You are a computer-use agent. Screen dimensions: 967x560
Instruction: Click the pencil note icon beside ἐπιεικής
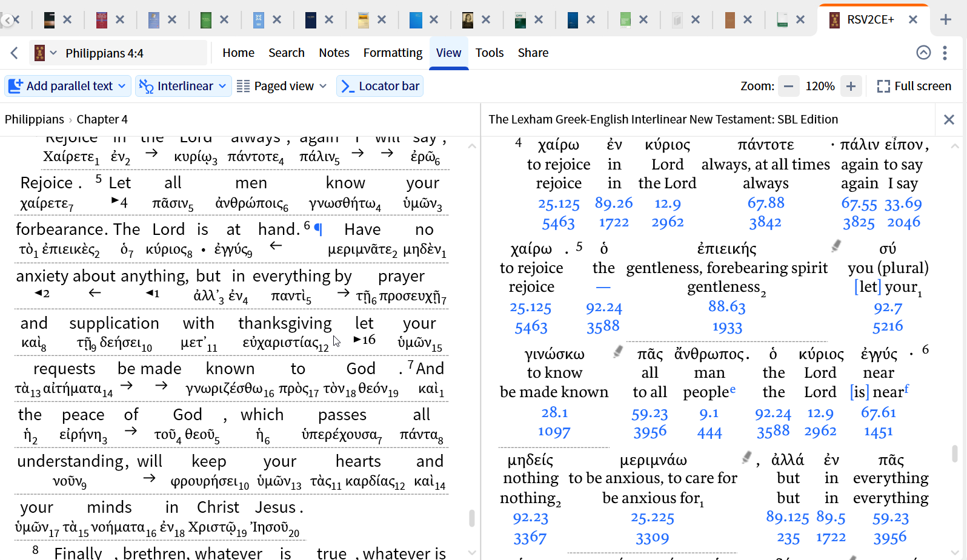pos(836,246)
